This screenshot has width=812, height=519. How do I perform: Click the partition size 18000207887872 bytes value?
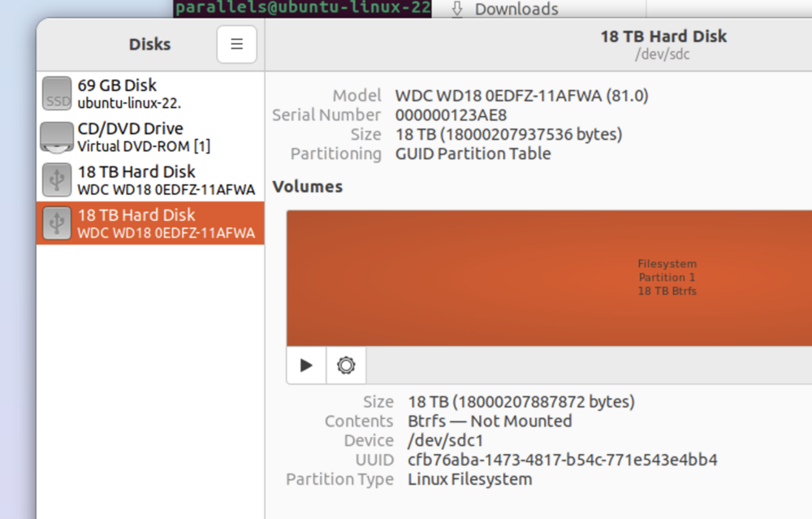(521, 402)
